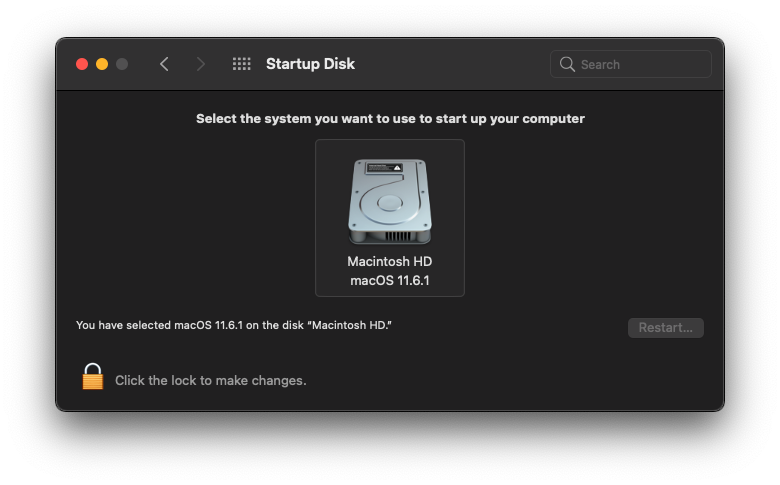Close the Startup Disk window
Screen dimensions: 780x485
point(82,64)
